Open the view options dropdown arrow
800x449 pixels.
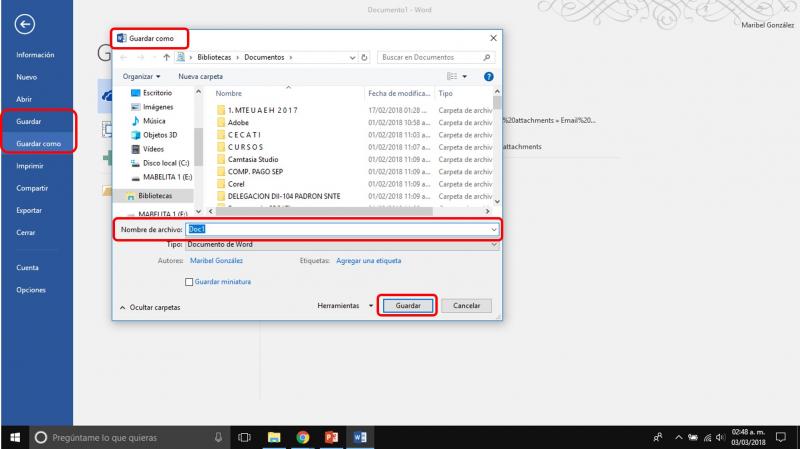click(x=464, y=77)
